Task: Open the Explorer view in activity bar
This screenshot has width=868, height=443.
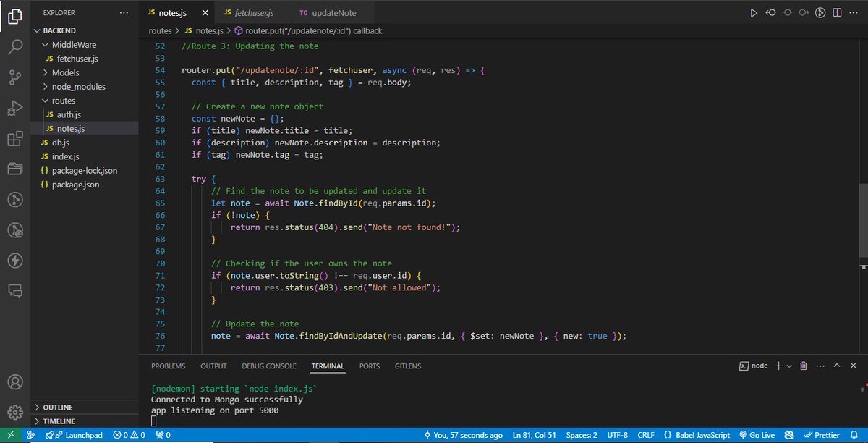Action: pos(14,17)
